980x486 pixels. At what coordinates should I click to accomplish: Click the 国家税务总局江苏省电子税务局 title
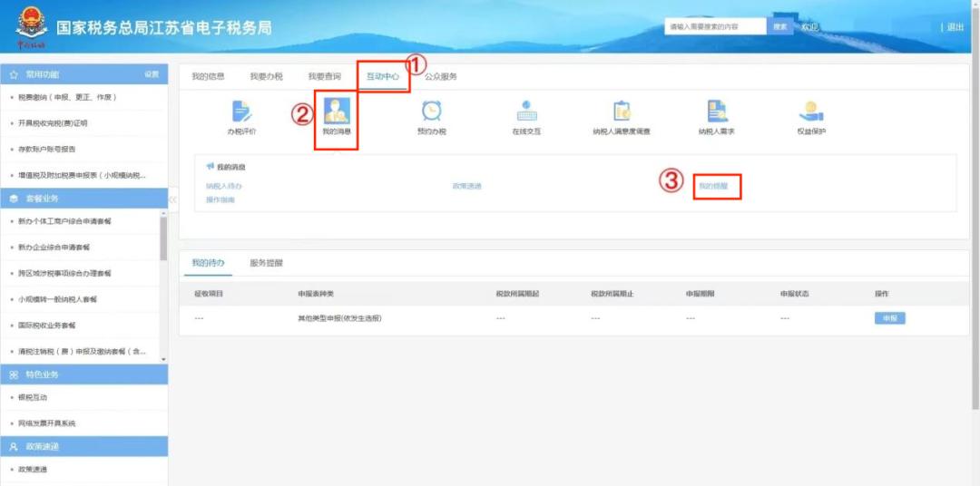tap(164, 28)
